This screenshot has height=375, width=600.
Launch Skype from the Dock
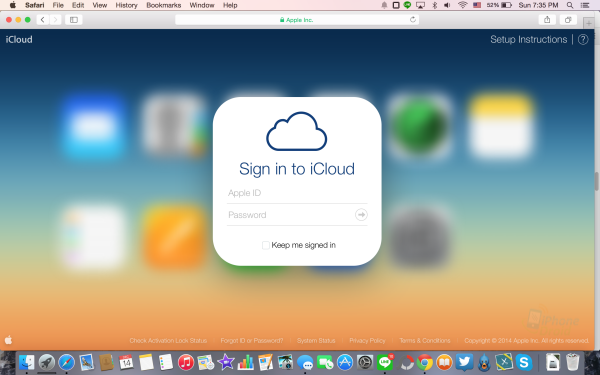(524, 362)
